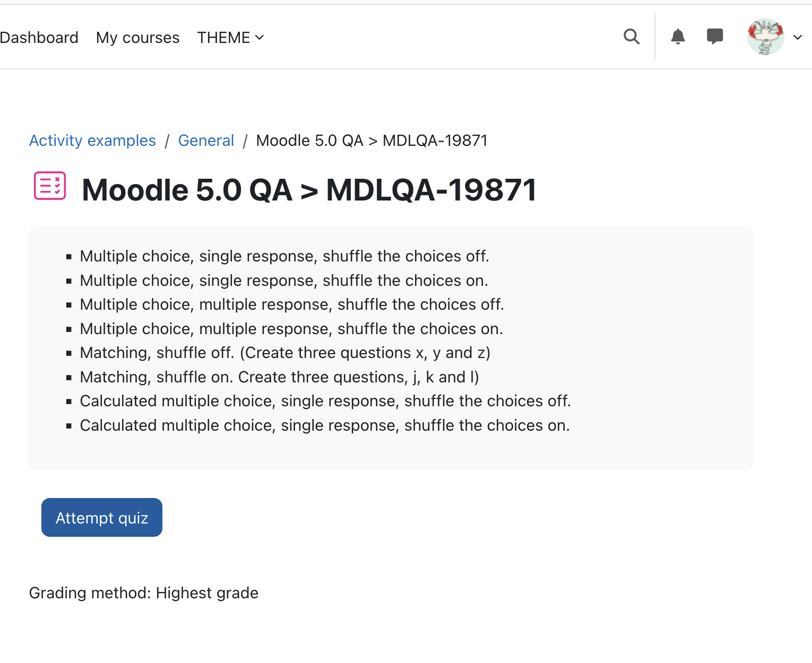Screen dimensions: 812x663
Task: Open My courses
Action: pos(138,38)
